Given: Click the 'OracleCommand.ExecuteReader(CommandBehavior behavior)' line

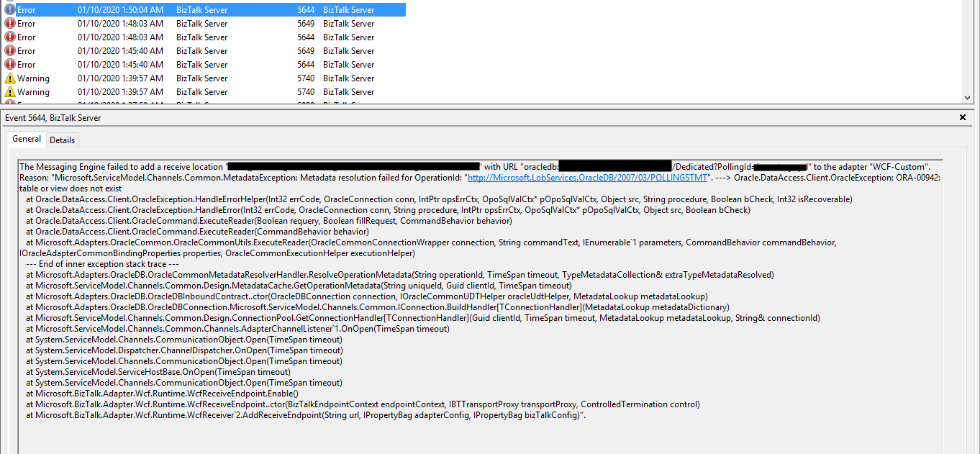Looking at the screenshot, I should (x=197, y=232).
